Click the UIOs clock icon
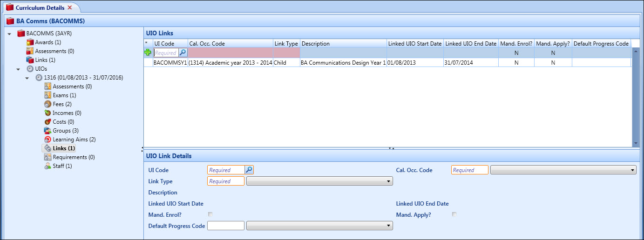This screenshot has width=644, height=240. (x=30, y=69)
